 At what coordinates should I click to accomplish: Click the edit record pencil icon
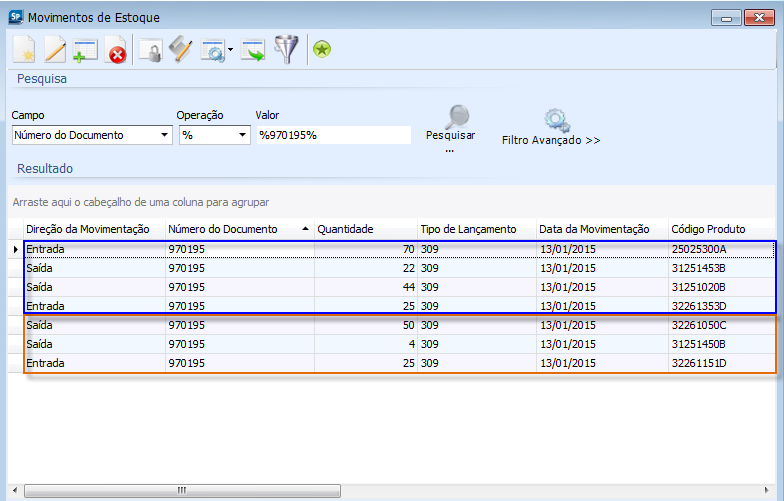55,50
